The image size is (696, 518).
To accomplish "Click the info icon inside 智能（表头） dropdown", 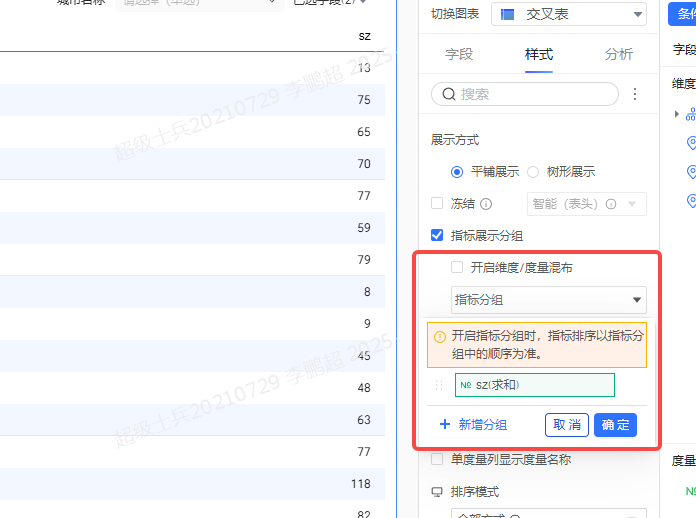I will (x=610, y=204).
